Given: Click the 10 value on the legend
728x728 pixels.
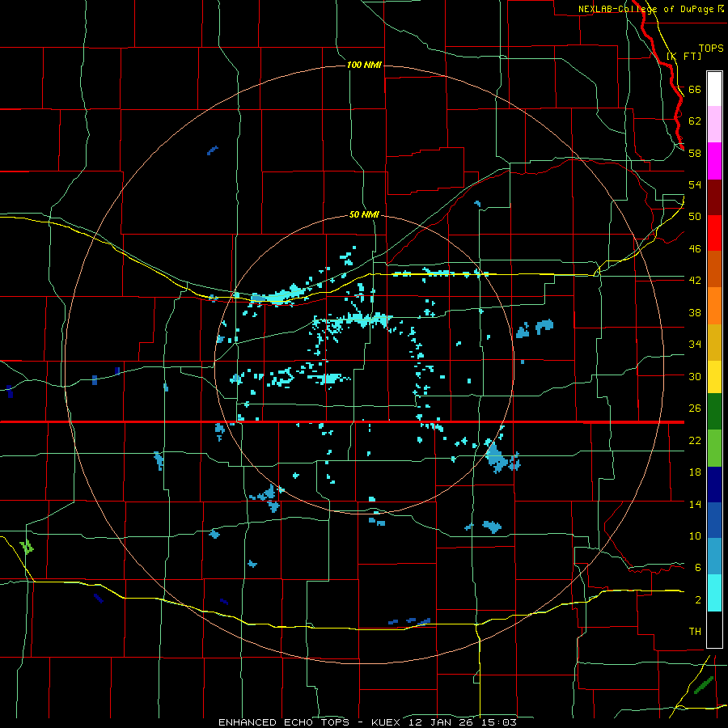Looking at the screenshot, I should pyautogui.click(x=695, y=536).
